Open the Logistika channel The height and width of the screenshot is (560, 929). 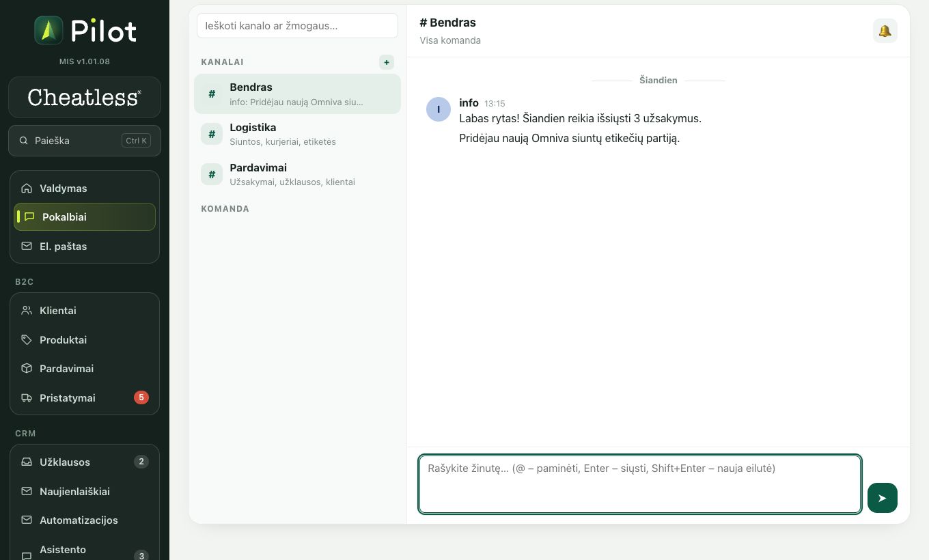click(297, 134)
